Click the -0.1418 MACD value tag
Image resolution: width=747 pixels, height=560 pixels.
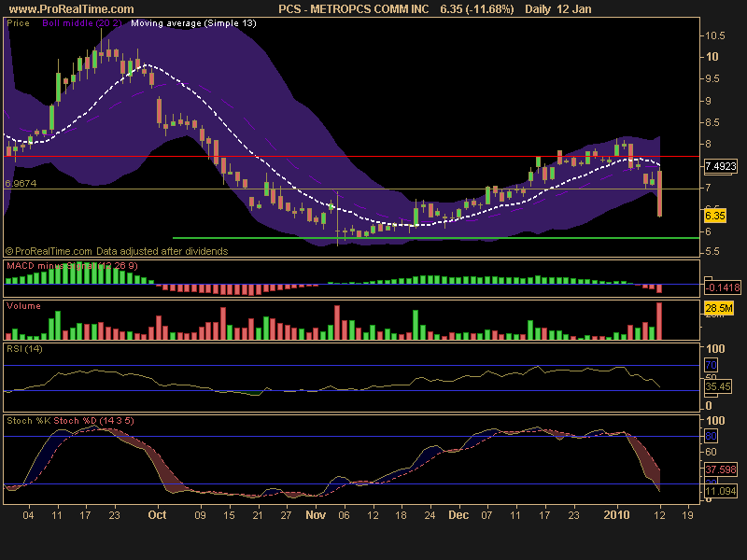tap(722, 287)
